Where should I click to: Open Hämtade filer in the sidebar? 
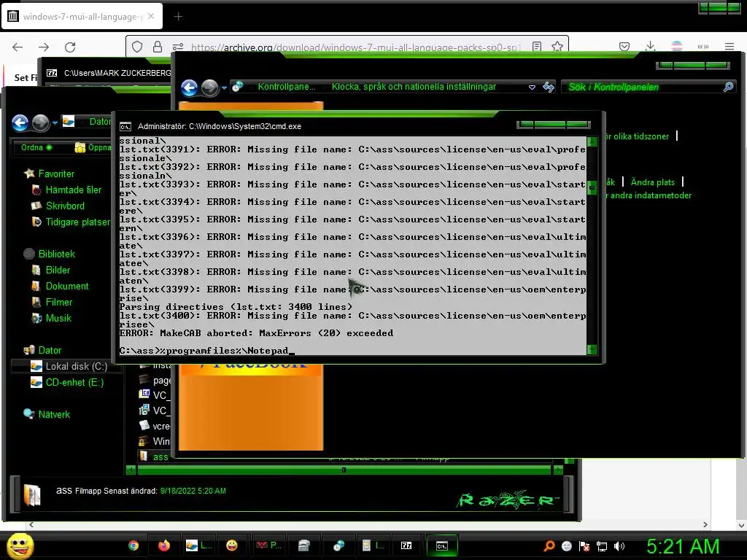73,190
